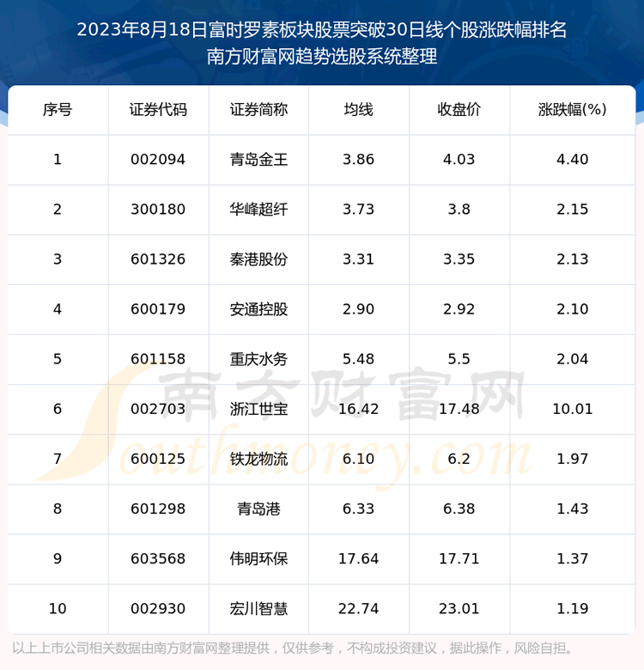Click 青岛金王 closing price 4.03
Image resolution: width=644 pixels, height=670 pixels.
(x=459, y=160)
